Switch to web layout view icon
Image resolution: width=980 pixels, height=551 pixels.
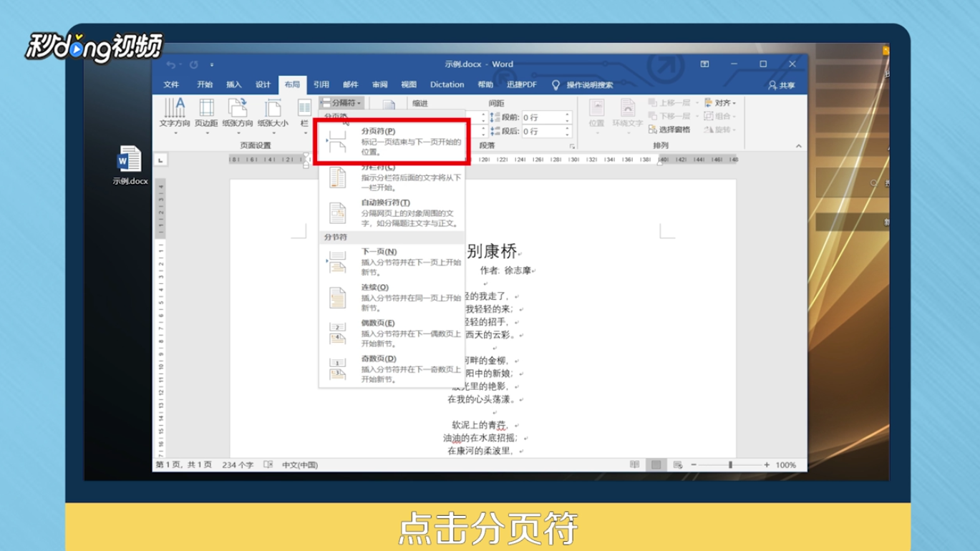pyautogui.click(x=677, y=465)
